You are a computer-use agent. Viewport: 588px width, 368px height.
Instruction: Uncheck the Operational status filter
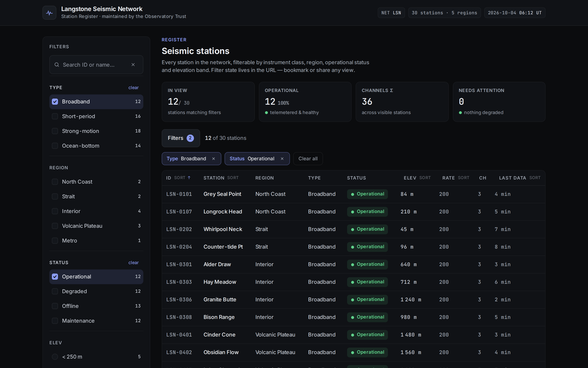[55, 277]
